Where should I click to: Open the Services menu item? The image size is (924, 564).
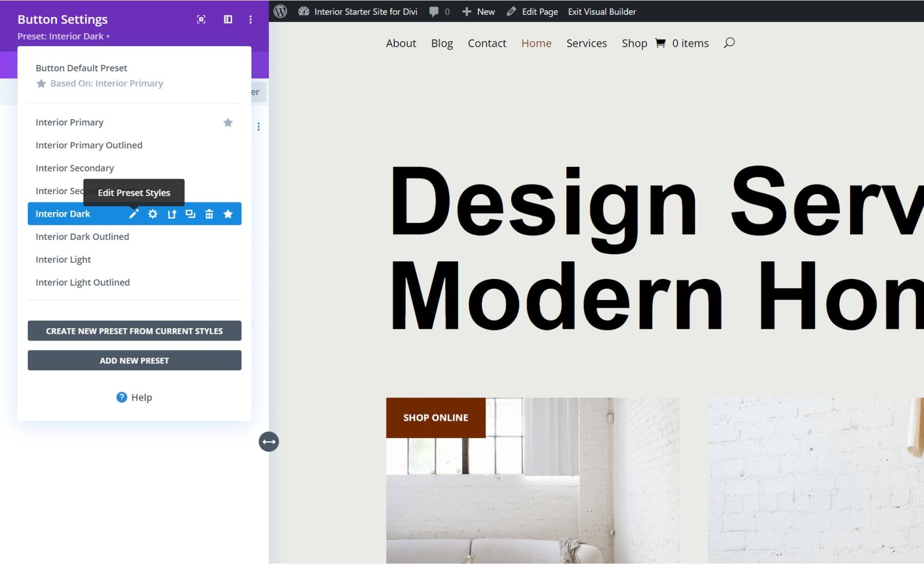coord(586,43)
